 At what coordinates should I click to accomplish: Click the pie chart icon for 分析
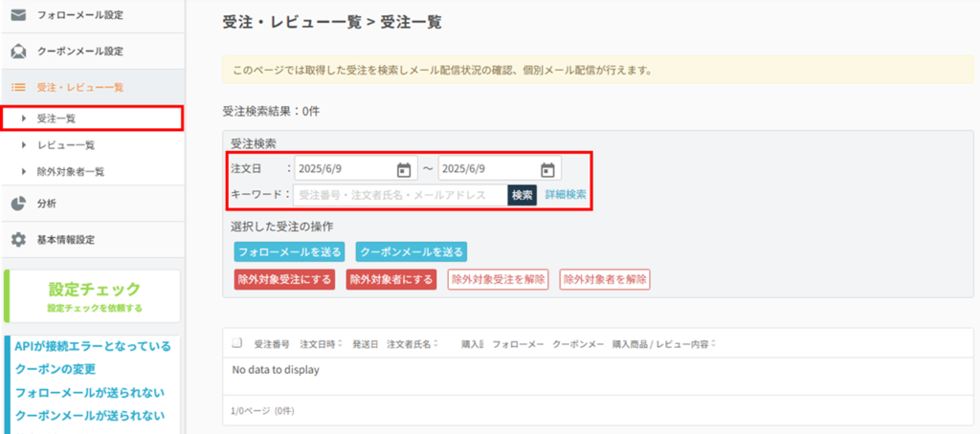(18, 203)
